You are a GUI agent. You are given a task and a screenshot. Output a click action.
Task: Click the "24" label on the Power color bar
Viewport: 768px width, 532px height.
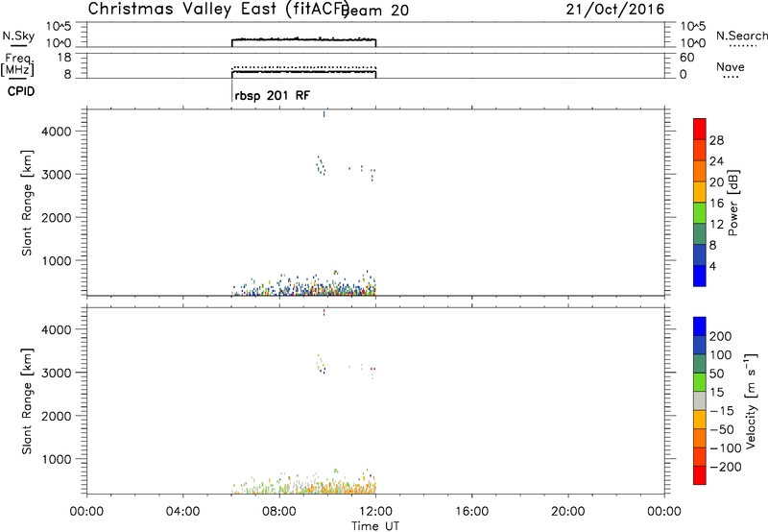[x=716, y=161]
